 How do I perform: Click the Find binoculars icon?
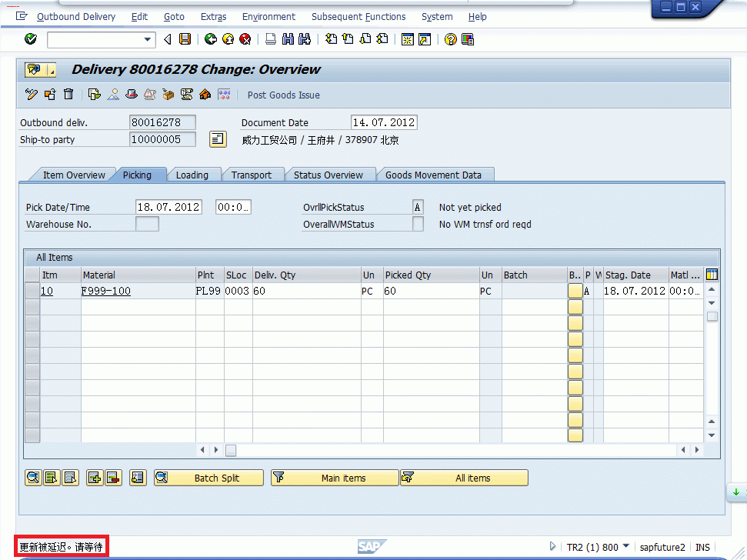[x=288, y=39]
